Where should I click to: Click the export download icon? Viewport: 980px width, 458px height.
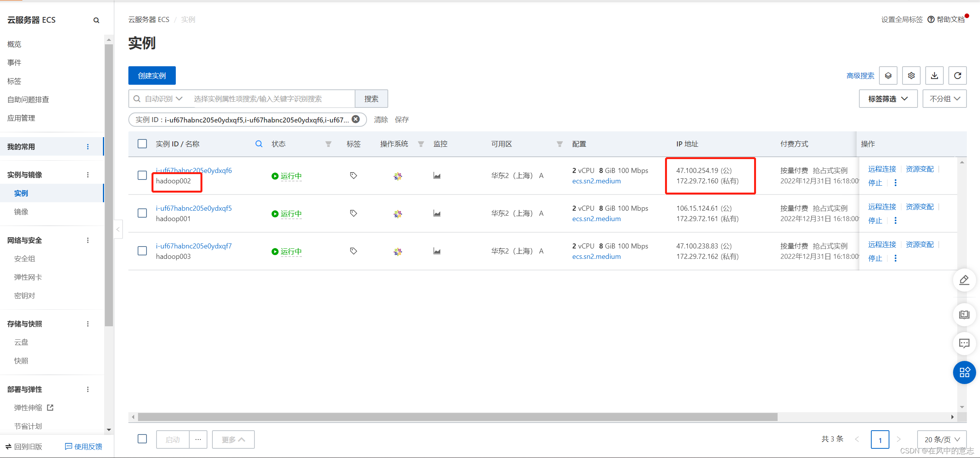pyautogui.click(x=934, y=75)
